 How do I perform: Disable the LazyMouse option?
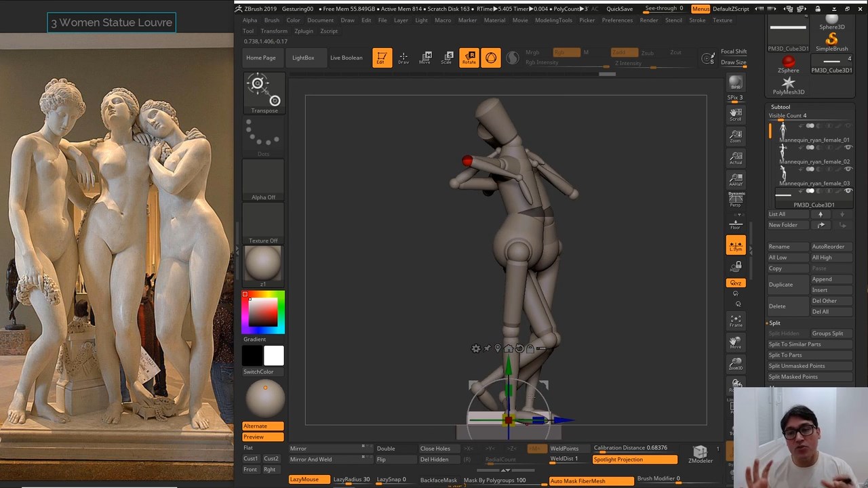(309, 479)
